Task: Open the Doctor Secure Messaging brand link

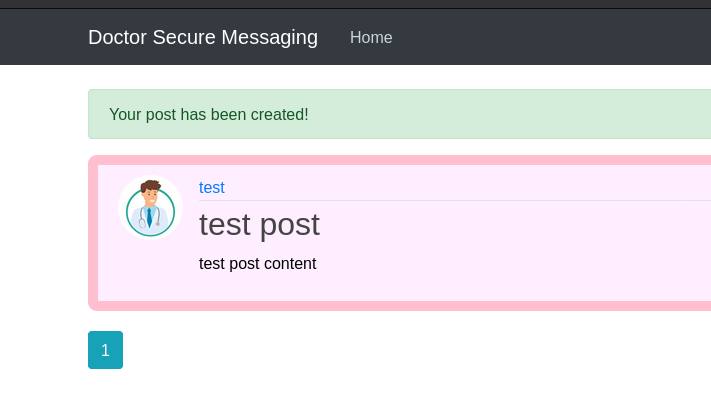Action: click(x=203, y=37)
